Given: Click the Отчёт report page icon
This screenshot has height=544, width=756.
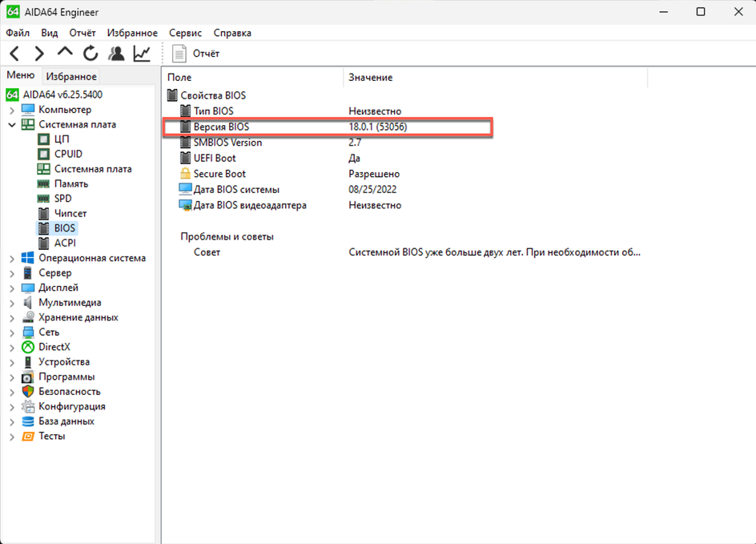Looking at the screenshot, I should click(179, 53).
